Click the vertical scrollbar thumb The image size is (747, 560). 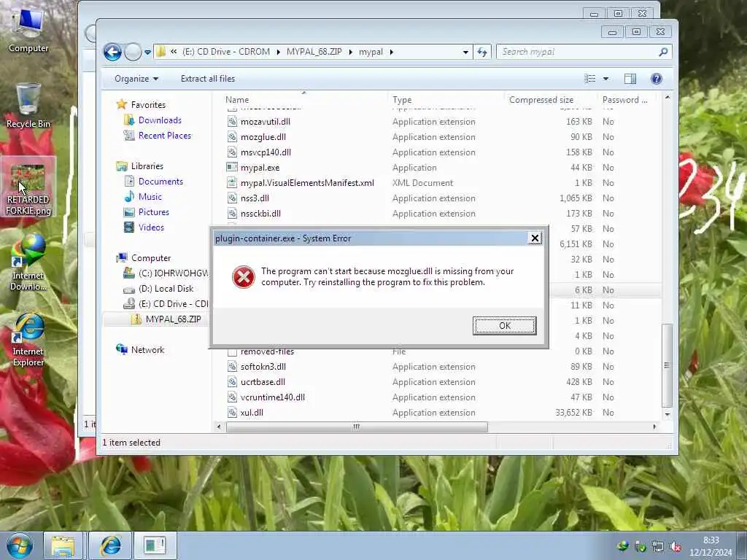667,365
